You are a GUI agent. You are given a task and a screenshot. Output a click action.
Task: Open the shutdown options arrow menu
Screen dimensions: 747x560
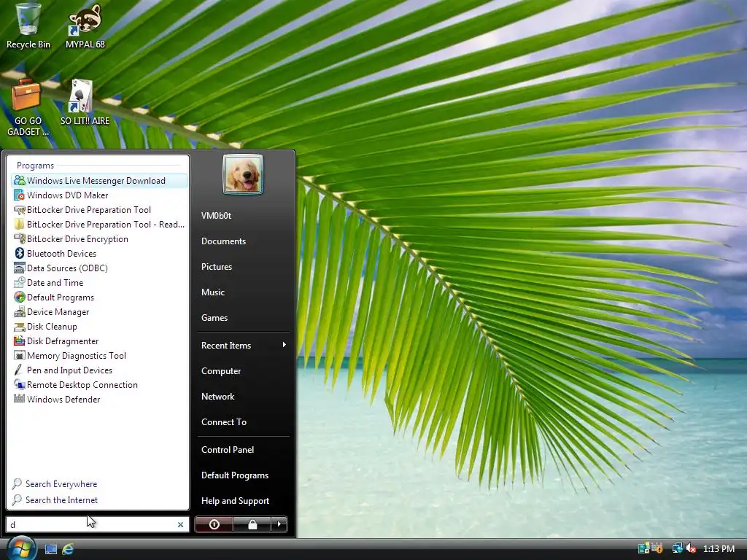click(279, 524)
